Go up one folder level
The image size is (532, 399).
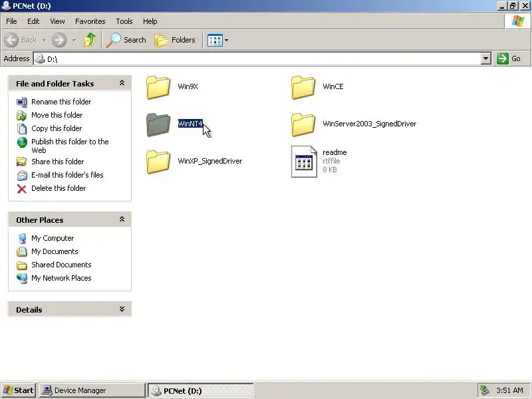(x=90, y=40)
